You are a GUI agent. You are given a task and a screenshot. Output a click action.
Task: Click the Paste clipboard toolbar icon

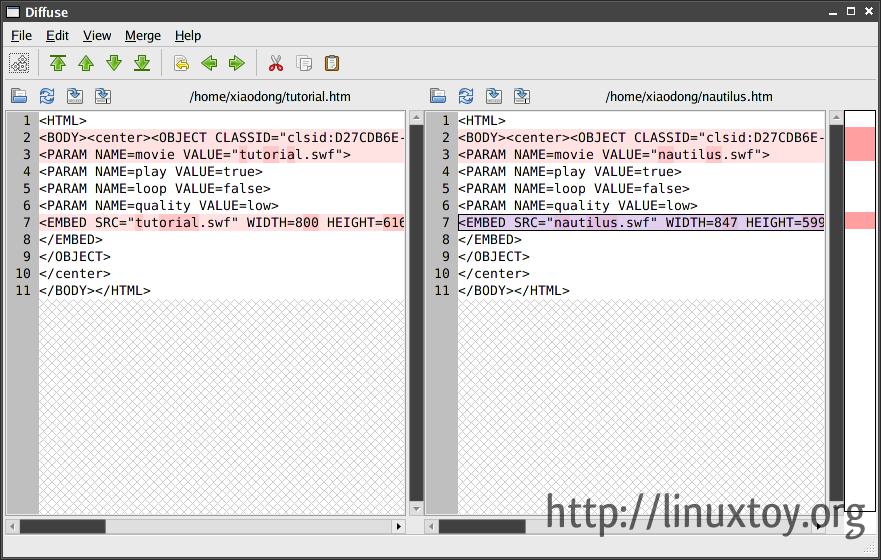pos(331,63)
